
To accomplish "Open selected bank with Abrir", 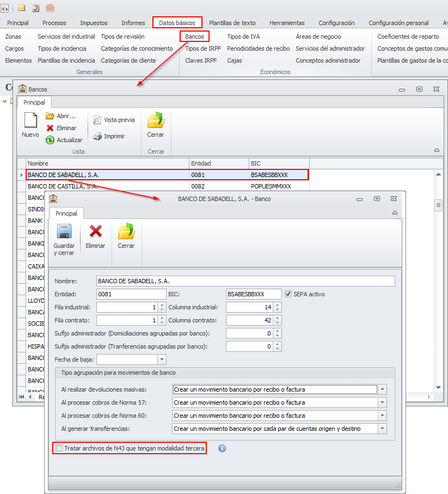I will [x=61, y=116].
